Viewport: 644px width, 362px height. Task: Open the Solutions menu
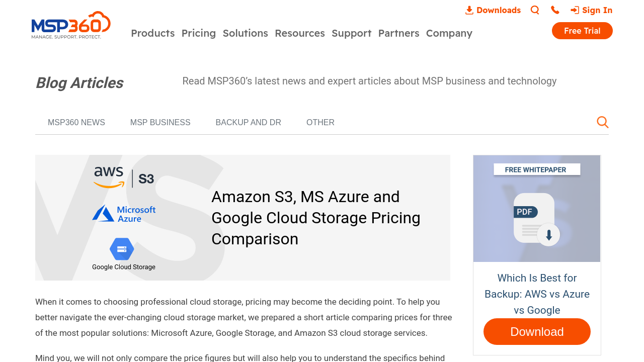click(x=246, y=33)
